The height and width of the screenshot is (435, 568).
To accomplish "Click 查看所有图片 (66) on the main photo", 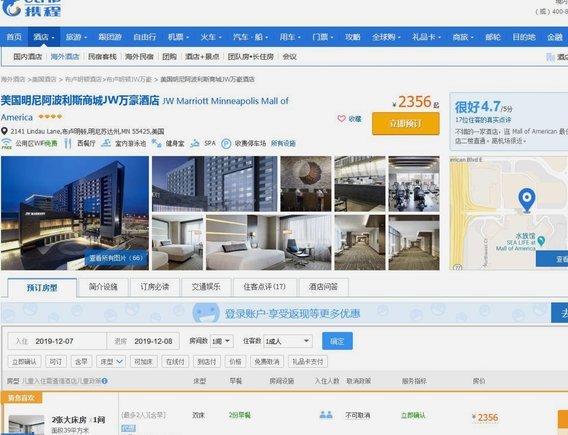I will coord(116,258).
